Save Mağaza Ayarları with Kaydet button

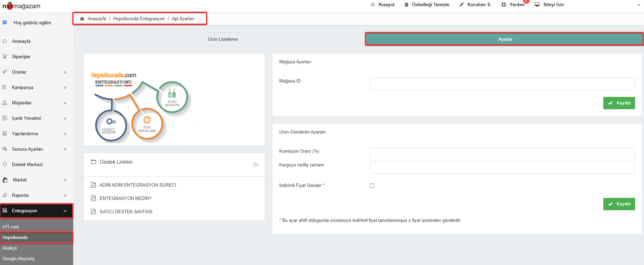pos(619,103)
